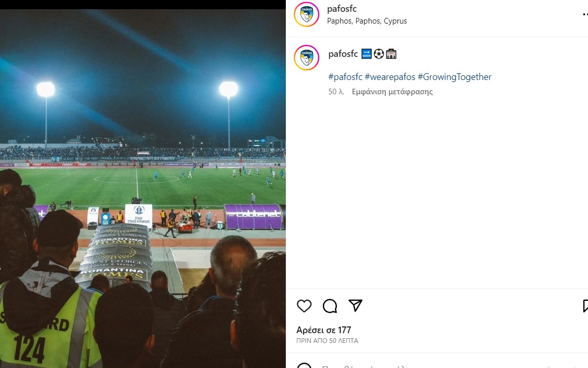Save the post with the bookmark icon
The image size is (588, 368).
tap(585, 306)
